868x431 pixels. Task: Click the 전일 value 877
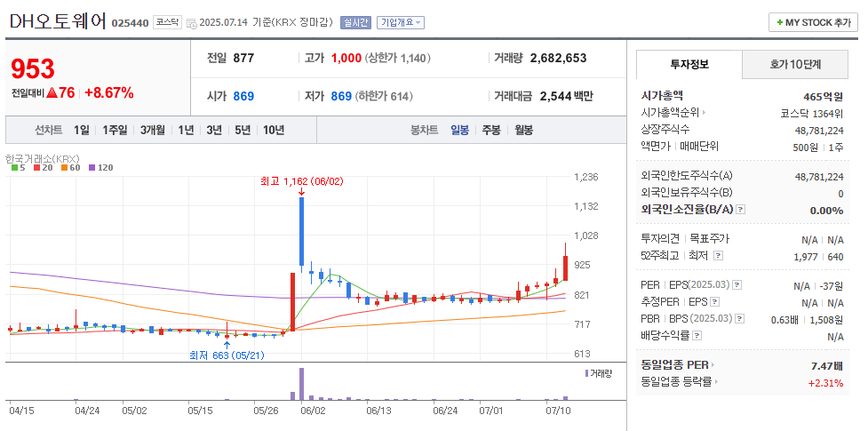(243, 58)
